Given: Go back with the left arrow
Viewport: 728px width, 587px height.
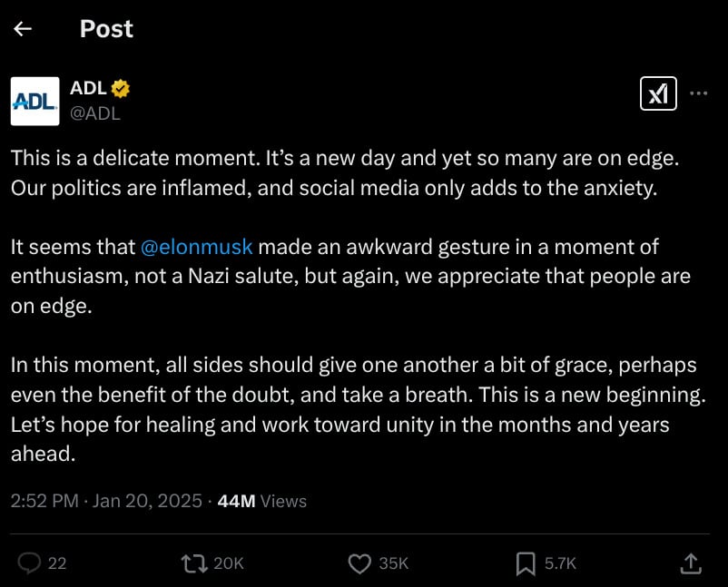Looking at the screenshot, I should pos(23,29).
